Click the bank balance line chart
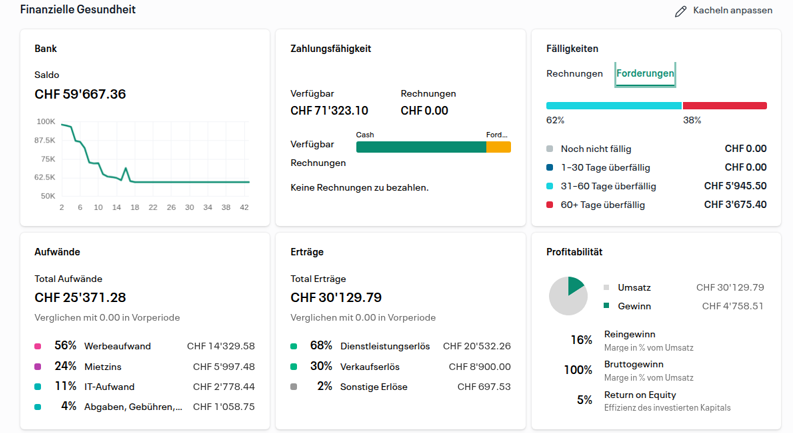Viewport: 793px width, 433px height. pyautogui.click(x=155, y=160)
